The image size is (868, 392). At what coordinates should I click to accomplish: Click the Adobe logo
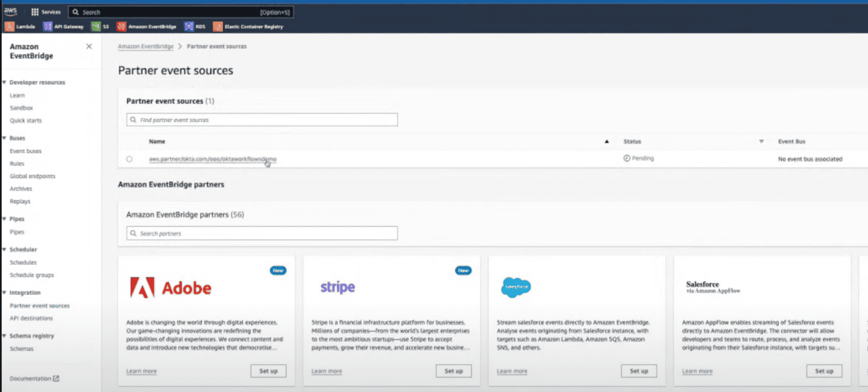coord(171,288)
